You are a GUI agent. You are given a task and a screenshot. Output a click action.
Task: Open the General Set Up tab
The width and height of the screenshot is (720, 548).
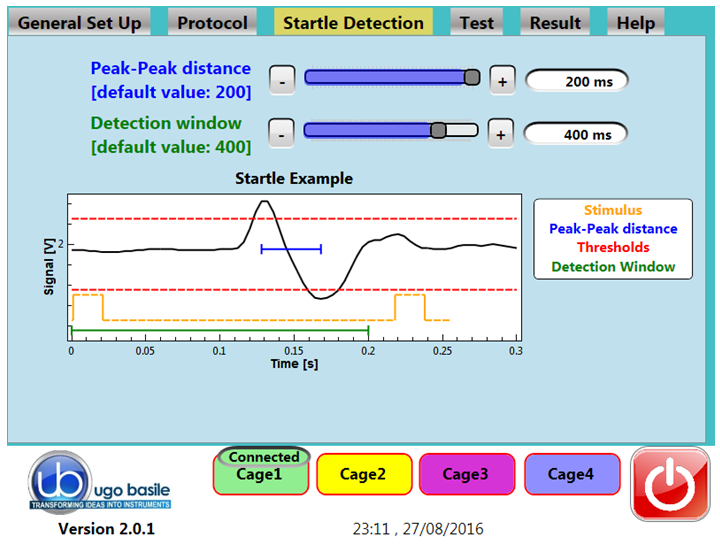pyautogui.click(x=80, y=23)
